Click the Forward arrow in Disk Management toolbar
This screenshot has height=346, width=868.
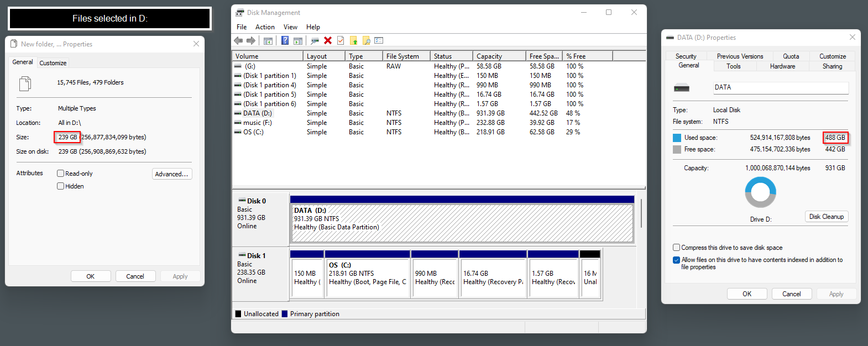pos(251,40)
